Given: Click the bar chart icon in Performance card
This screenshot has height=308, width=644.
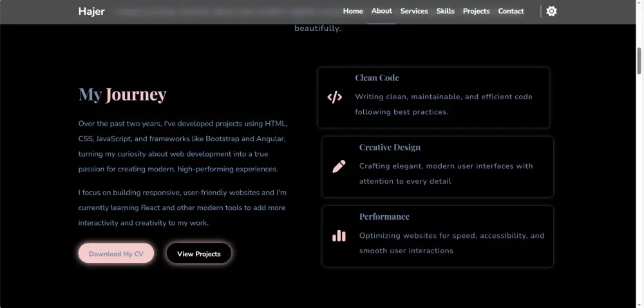Looking at the screenshot, I should [x=339, y=236].
